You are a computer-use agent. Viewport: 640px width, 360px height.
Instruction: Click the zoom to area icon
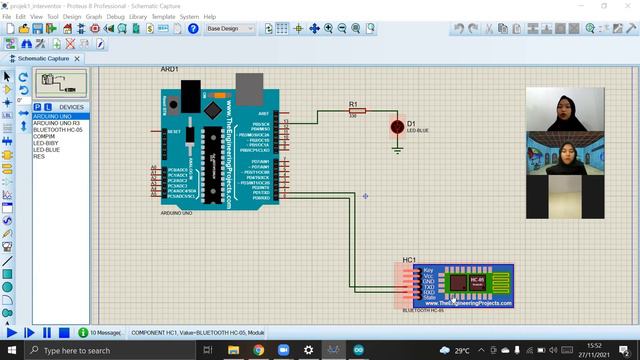(370, 29)
